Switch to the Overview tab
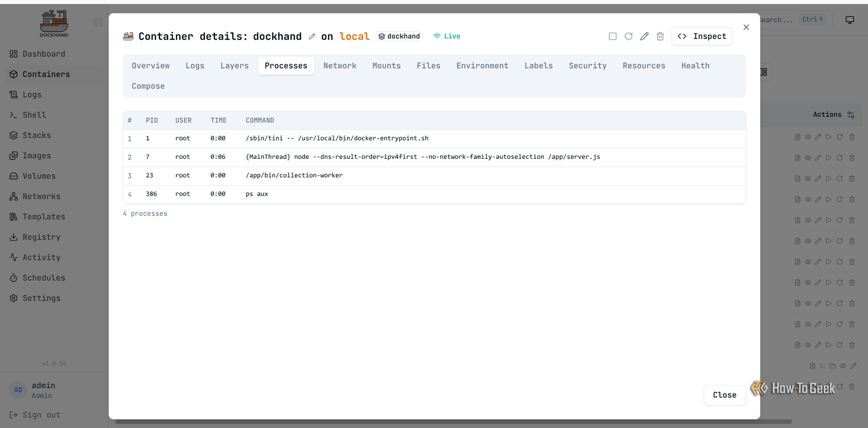 click(x=150, y=66)
